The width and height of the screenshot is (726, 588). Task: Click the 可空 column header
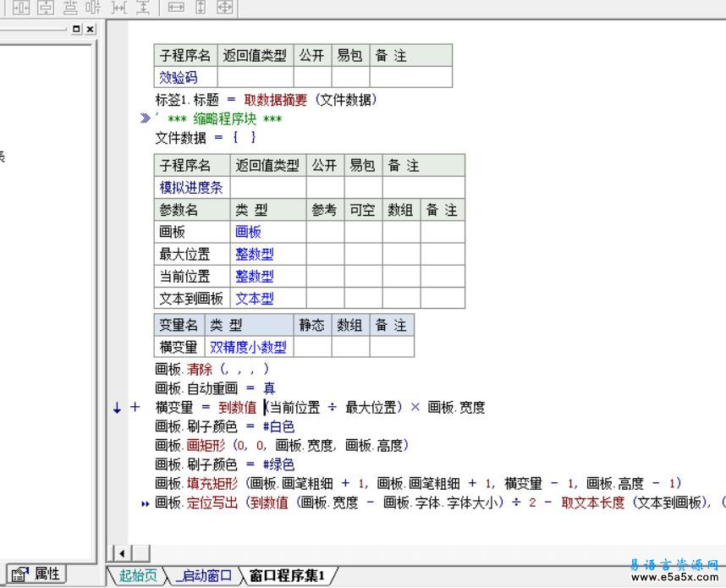[362, 210]
